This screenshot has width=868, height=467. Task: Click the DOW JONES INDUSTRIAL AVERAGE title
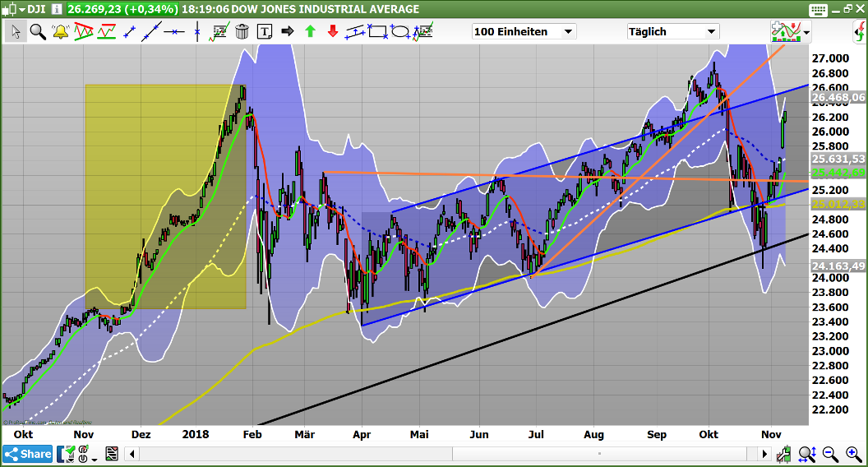(x=325, y=9)
